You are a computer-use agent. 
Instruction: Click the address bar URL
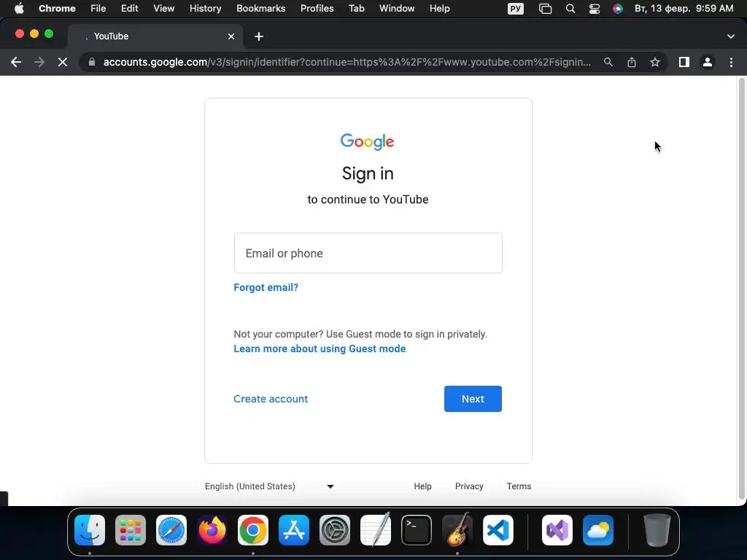347,62
